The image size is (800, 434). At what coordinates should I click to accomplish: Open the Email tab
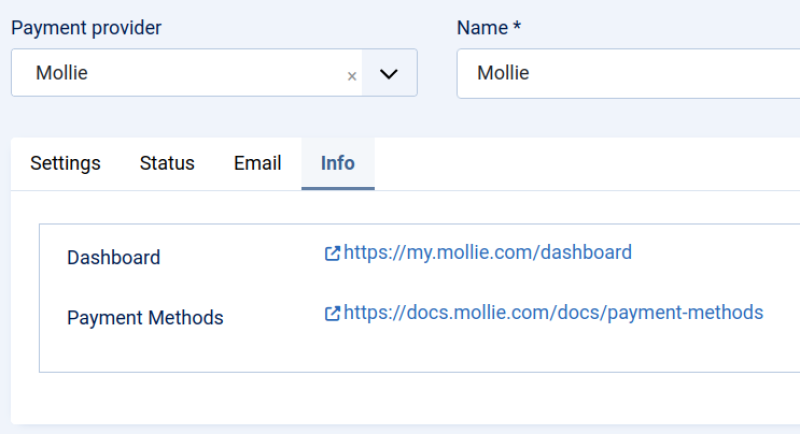click(x=257, y=164)
